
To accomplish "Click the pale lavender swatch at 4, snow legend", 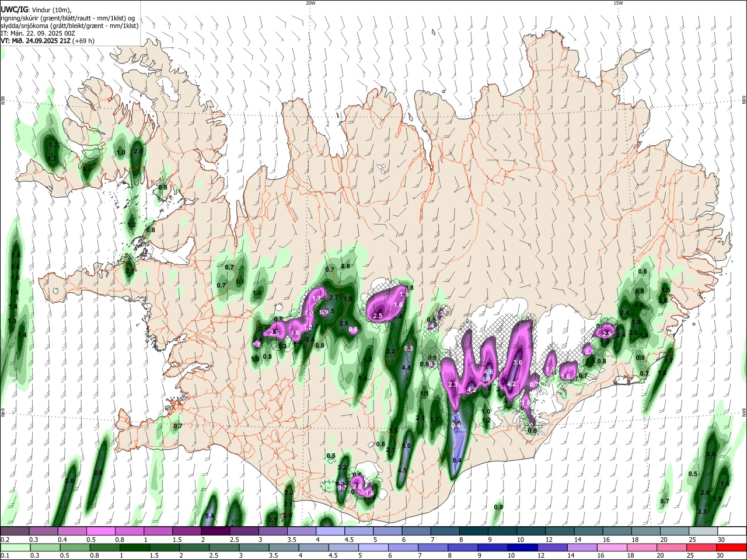I will 329,531.
